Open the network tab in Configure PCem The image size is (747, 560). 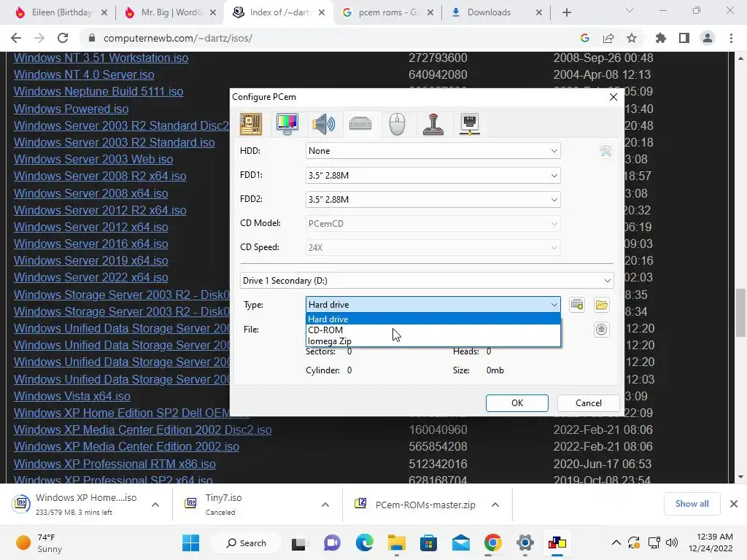pos(470,124)
